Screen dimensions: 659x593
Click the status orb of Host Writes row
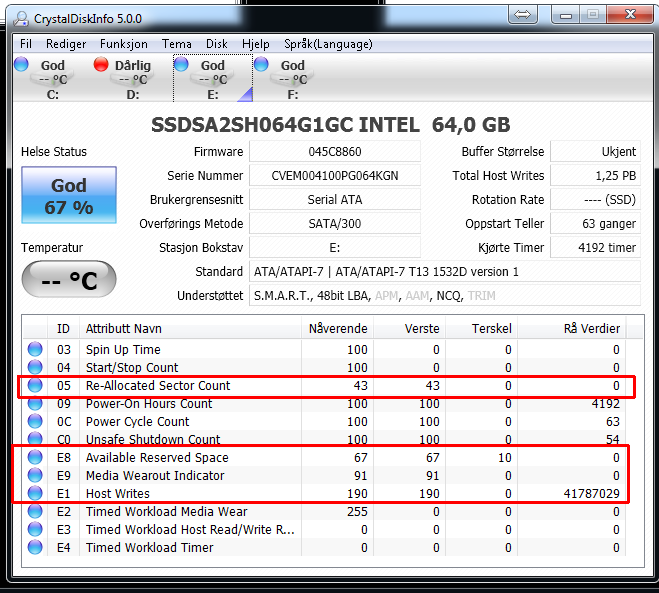(x=35, y=493)
